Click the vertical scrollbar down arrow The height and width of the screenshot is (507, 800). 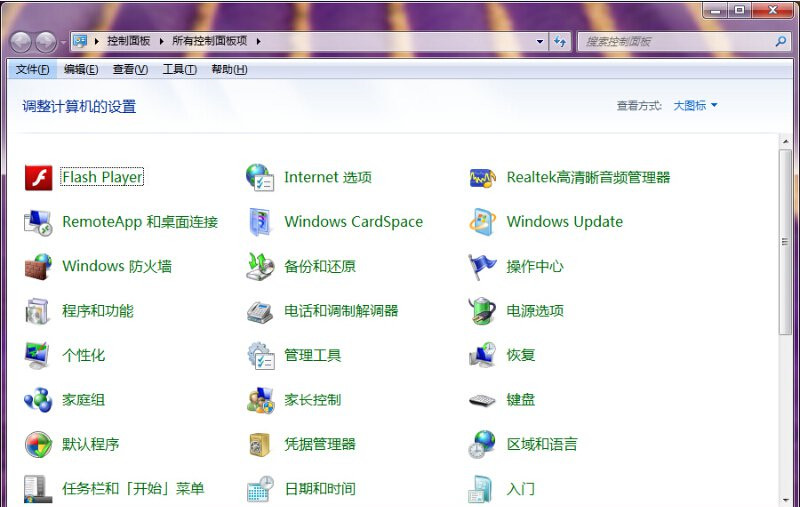coord(785,499)
